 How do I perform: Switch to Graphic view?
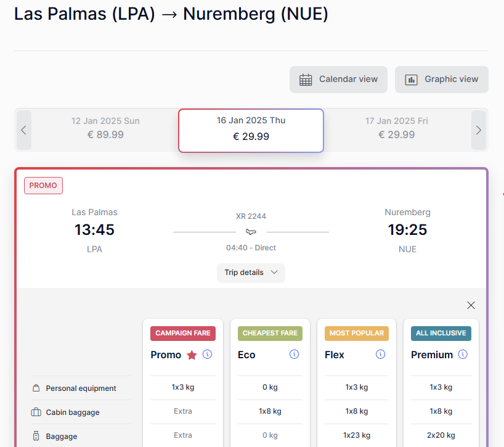coord(442,80)
